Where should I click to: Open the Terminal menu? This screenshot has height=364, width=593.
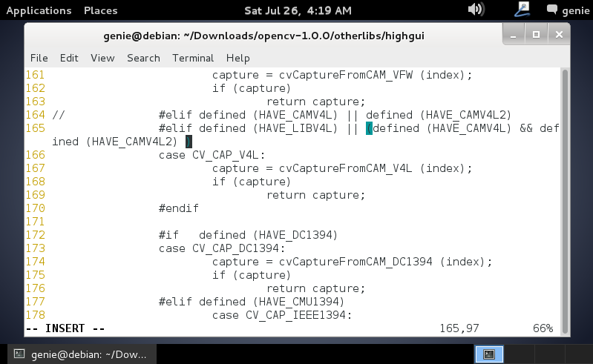point(193,58)
